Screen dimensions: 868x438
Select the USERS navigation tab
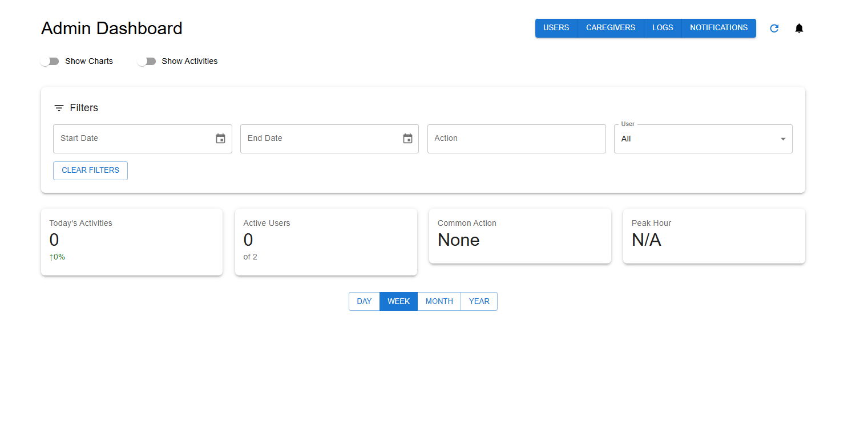pos(556,27)
